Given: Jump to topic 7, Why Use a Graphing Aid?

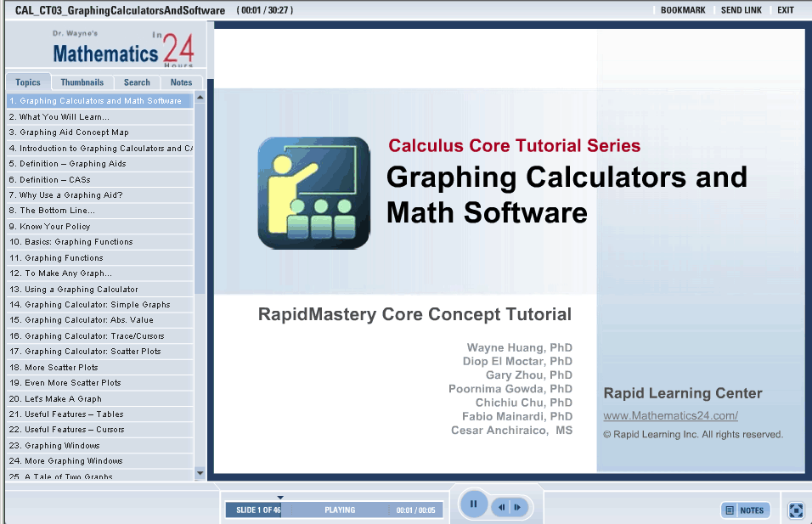Looking at the screenshot, I should 71,195.
